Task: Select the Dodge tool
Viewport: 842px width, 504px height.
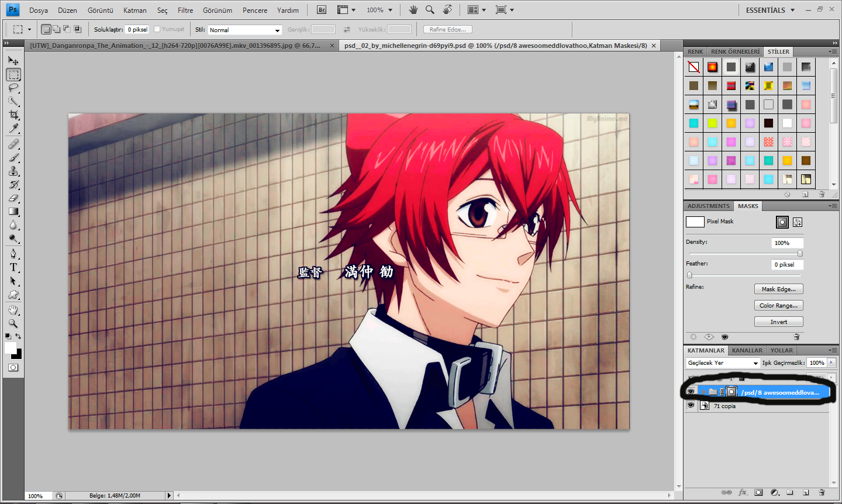Action: [x=13, y=238]
